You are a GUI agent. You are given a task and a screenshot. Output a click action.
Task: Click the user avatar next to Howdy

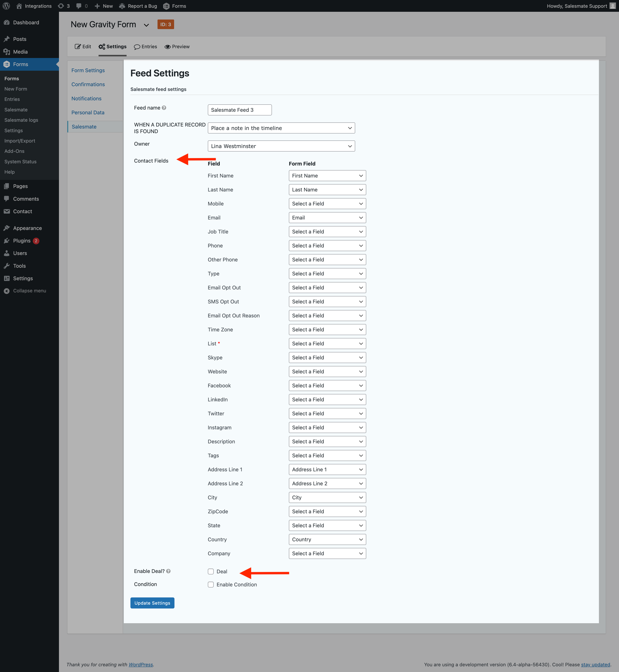613,6
